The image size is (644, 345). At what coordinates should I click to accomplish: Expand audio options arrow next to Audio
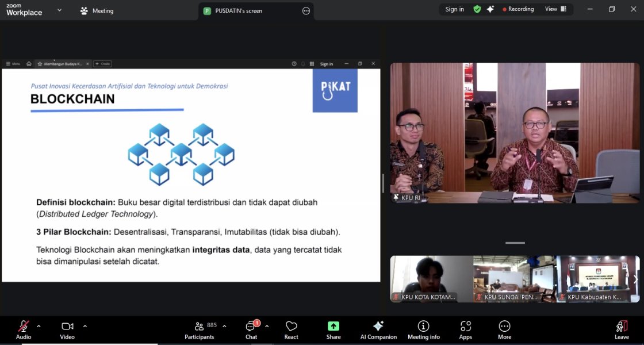(x=39, y=326)
